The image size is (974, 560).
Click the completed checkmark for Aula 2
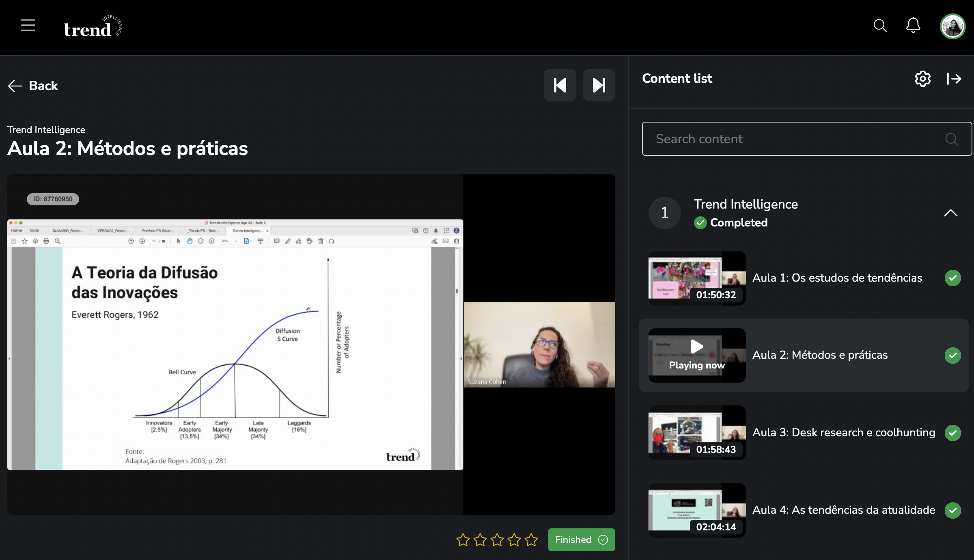click(x=952, y=355)
